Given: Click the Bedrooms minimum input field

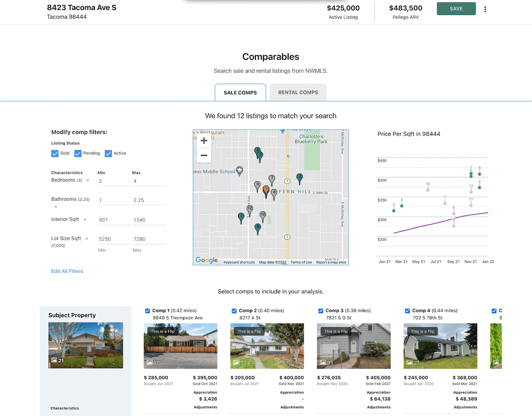Looking at the screenshot, I should (x=114, y=181).
